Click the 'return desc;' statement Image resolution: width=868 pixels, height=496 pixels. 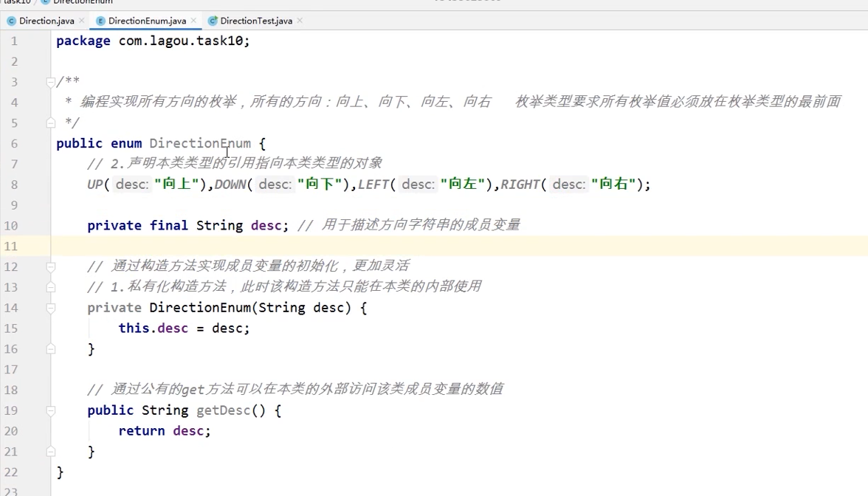click(165, 431)
